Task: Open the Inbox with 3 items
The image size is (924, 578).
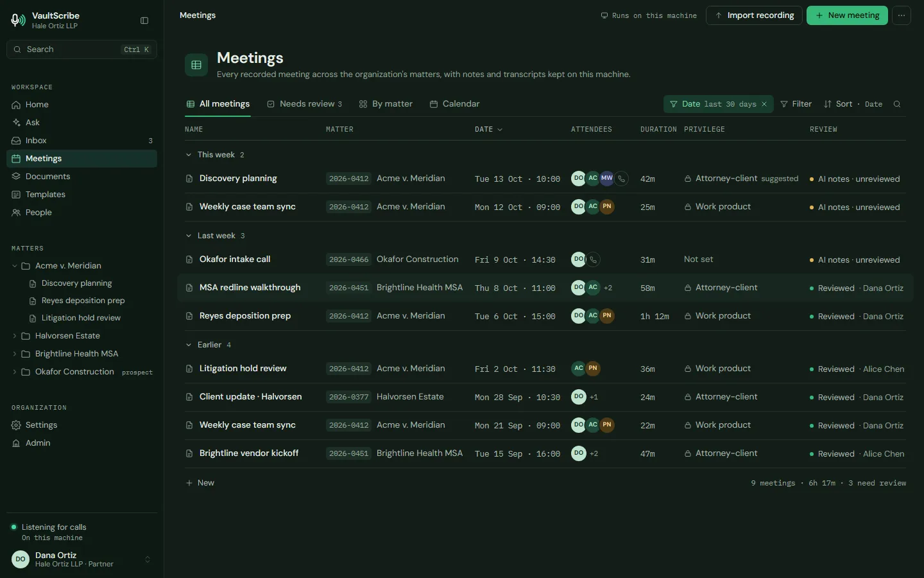Action: (x=81, y=141)
